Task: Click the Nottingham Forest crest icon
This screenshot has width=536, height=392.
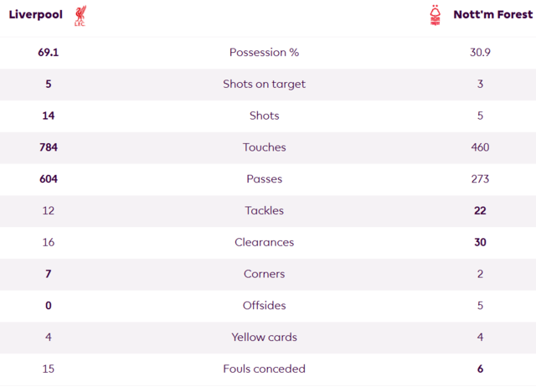Action: coord(435,15)
